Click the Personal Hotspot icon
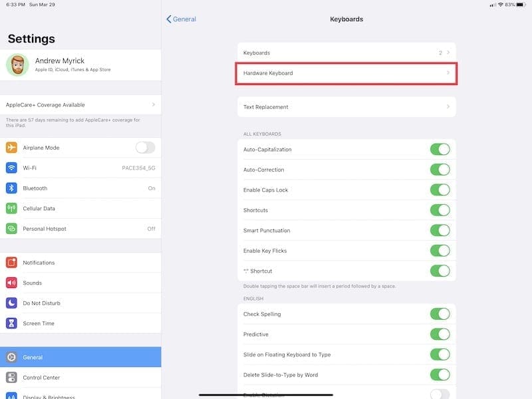Screen dimensions: 532x399 [11, 229]
